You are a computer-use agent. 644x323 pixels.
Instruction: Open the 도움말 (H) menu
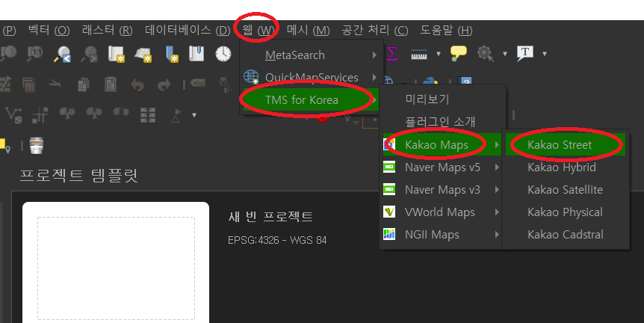[446, 30]
